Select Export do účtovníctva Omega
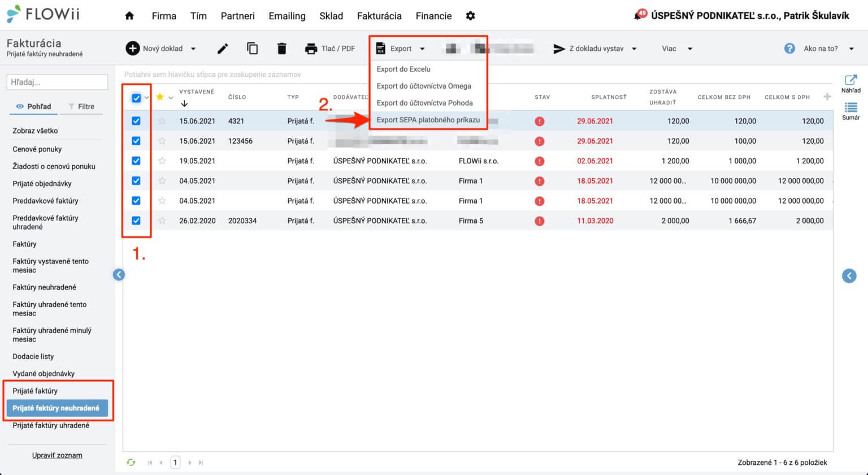The height and width of the screenshot is (475, 868). 424,86
